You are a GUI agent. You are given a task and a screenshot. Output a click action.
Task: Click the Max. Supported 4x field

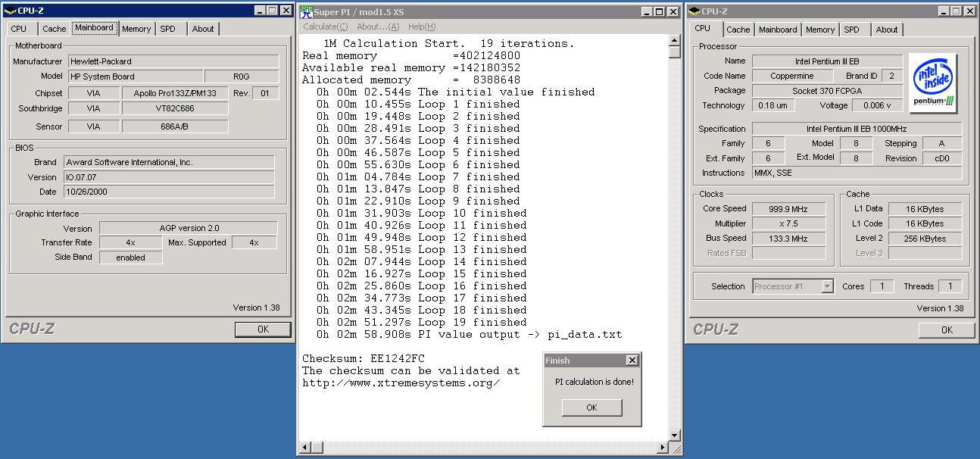(x=254, y=243)
